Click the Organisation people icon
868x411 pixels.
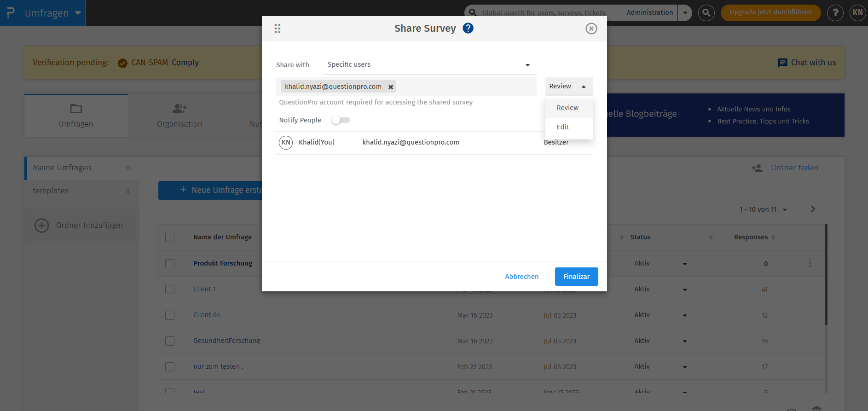(x=179, y=109)
